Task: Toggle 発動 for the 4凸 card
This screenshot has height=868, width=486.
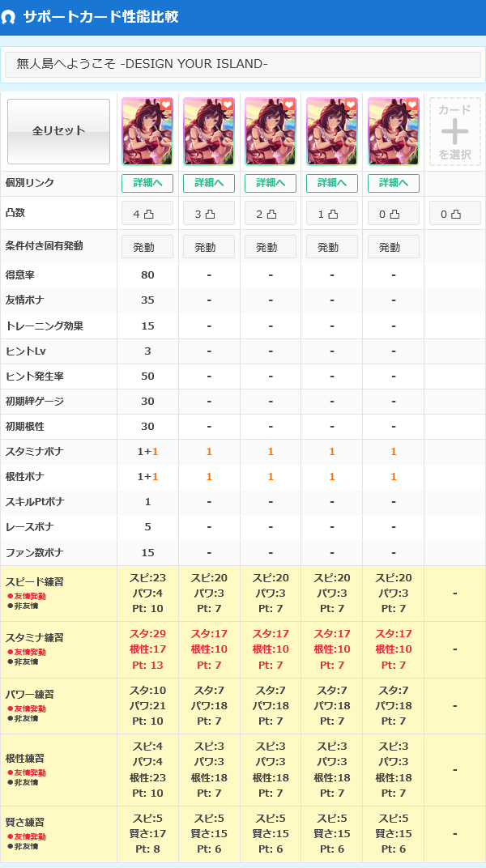Action: click(147, 247)
